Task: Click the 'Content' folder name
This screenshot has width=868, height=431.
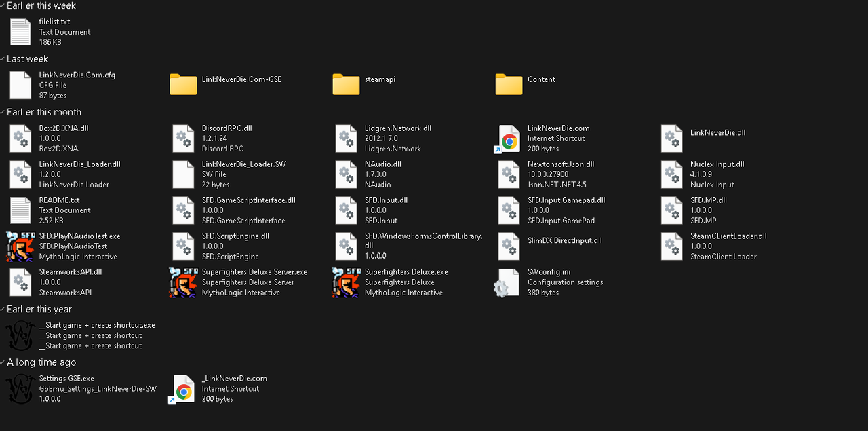Action: coord(541,79)
